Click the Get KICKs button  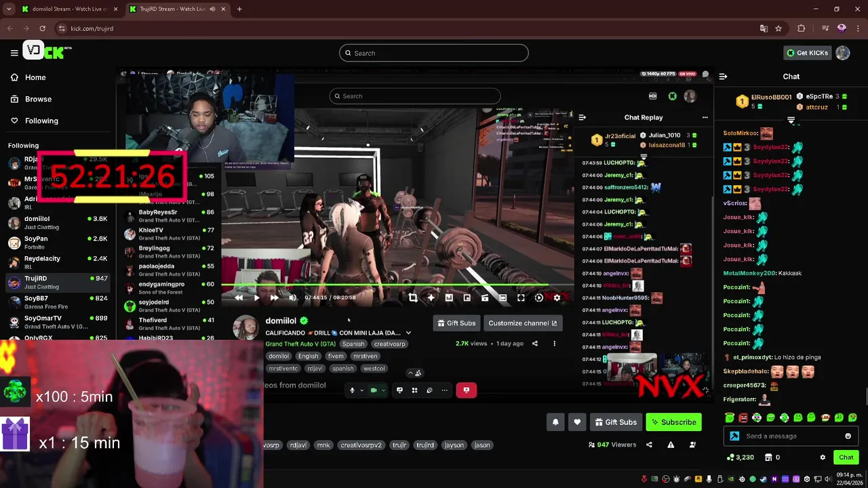tap(807, 53)
